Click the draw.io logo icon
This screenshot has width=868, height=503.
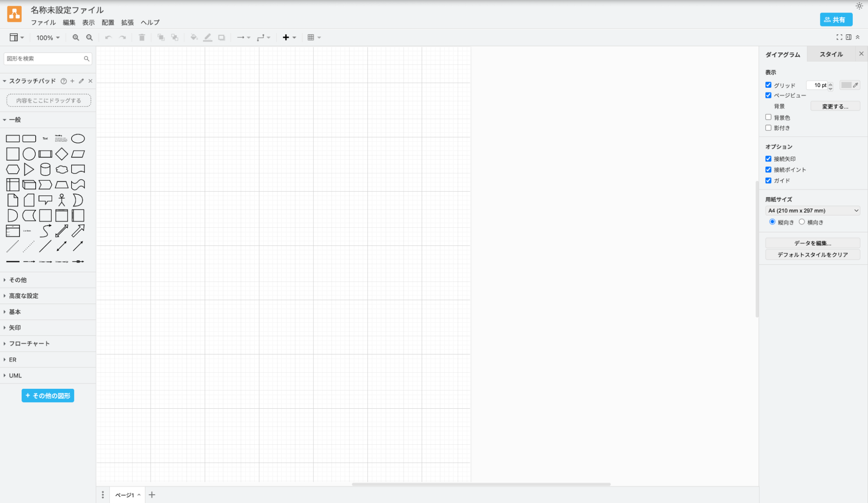(x=14, y=14)
